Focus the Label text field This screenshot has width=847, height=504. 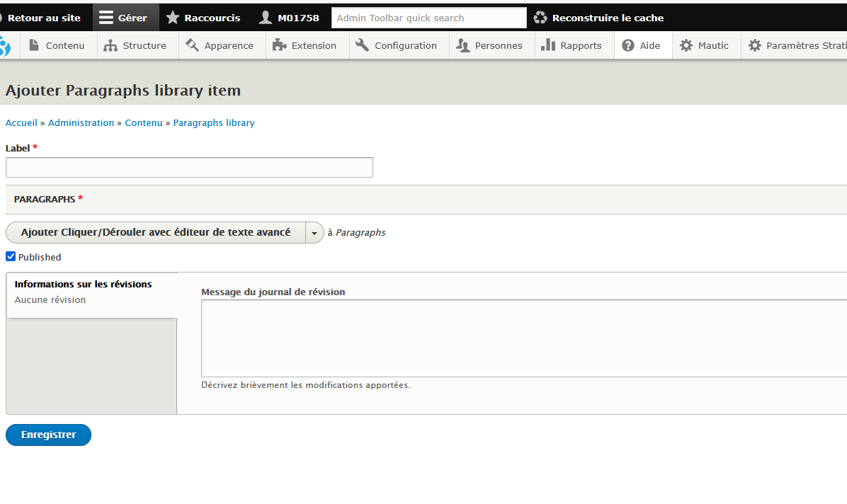[189, 168]
